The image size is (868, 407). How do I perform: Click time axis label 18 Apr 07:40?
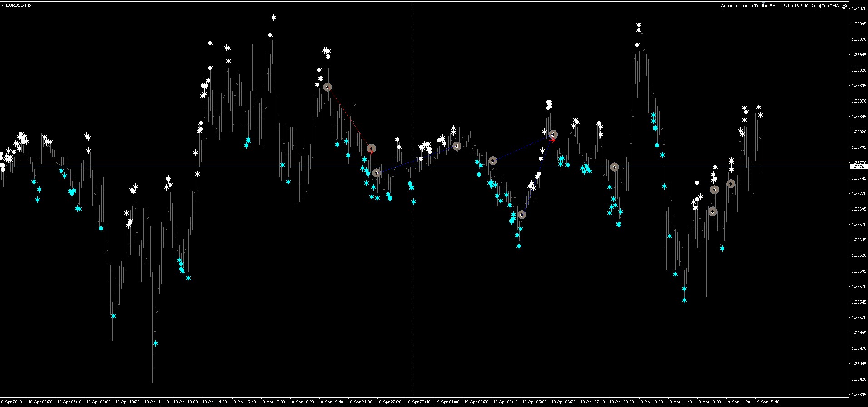point(69,402)
